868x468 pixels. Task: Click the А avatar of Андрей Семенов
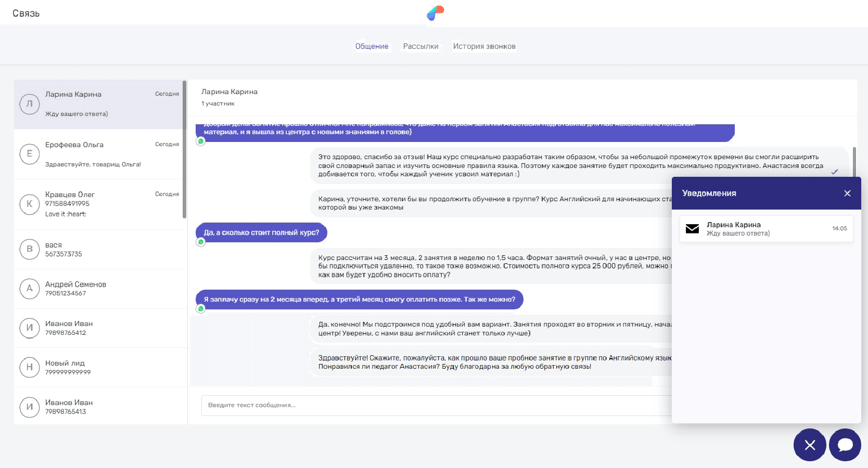pos(30,289)
